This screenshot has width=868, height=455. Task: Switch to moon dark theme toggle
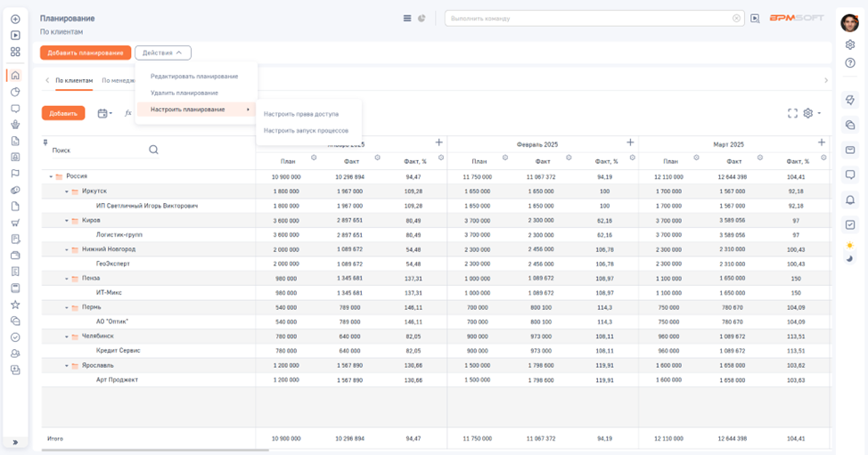tap(850, 258)
